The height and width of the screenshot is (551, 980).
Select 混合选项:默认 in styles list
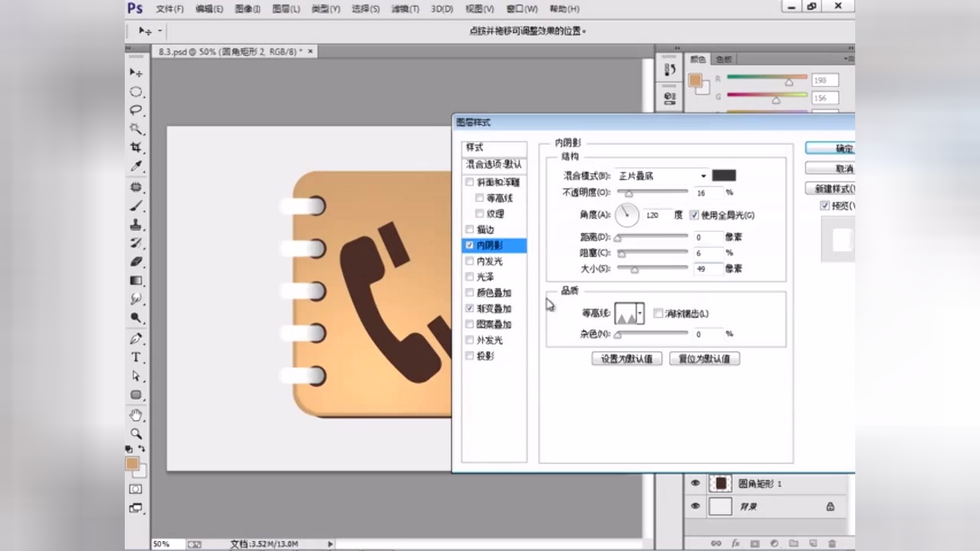495,165
